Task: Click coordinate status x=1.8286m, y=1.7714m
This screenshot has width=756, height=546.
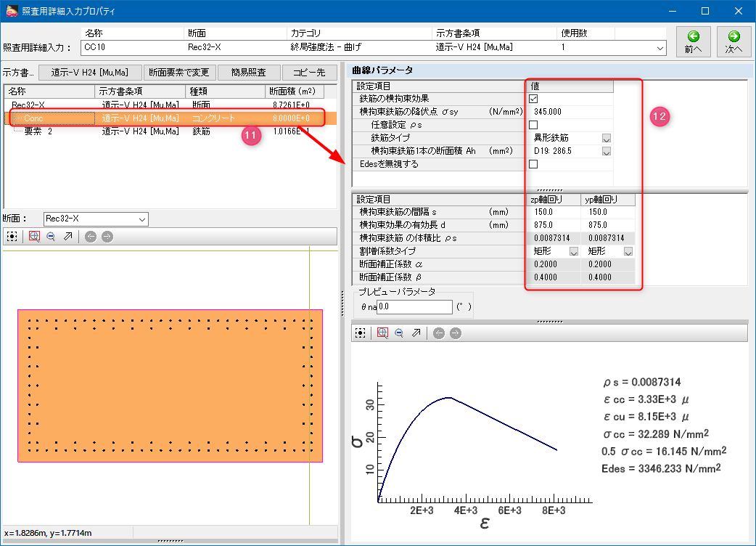Action: [x=48, y=533]
